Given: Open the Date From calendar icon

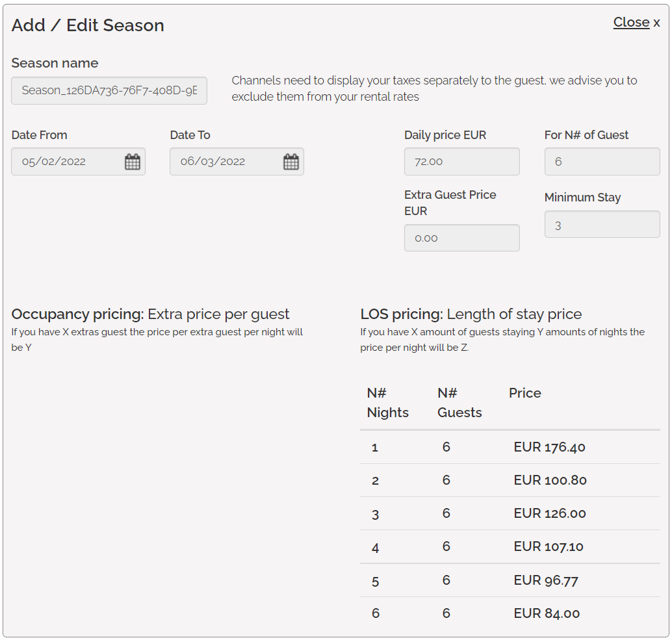Looking at the screenshot, I should (x=133, y=162).
